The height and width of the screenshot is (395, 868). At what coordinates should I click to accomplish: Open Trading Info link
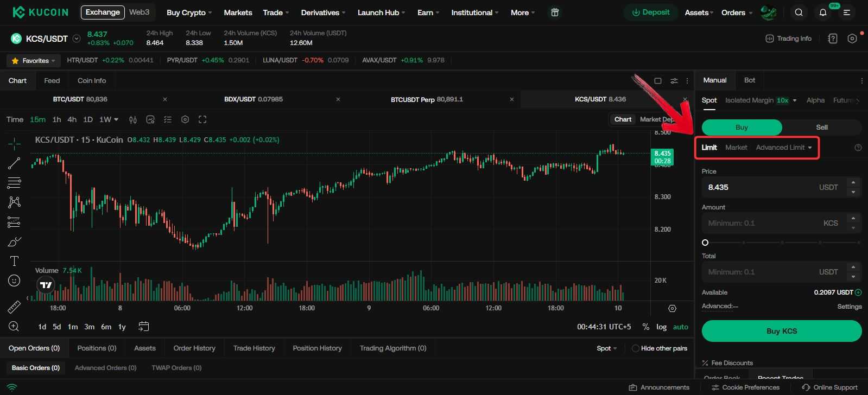point(788,39)
